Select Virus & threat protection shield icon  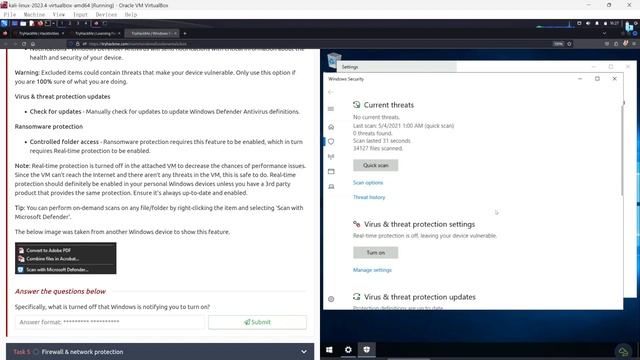331,141
